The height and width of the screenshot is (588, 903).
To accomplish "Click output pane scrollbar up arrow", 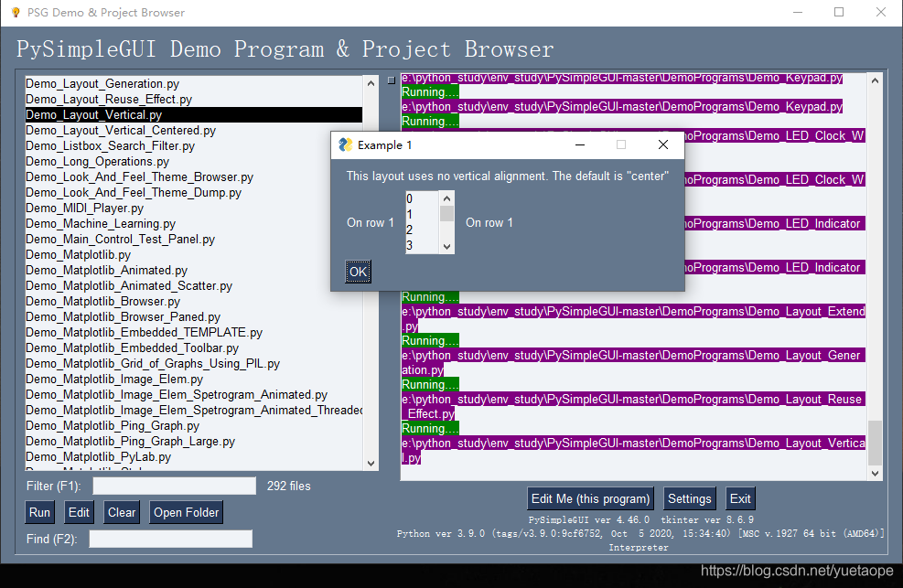I will (x=875, y=80).
